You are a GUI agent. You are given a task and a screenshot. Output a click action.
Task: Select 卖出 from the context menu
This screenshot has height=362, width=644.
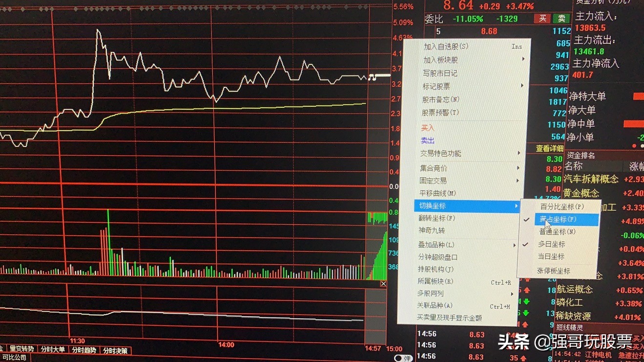426,141
